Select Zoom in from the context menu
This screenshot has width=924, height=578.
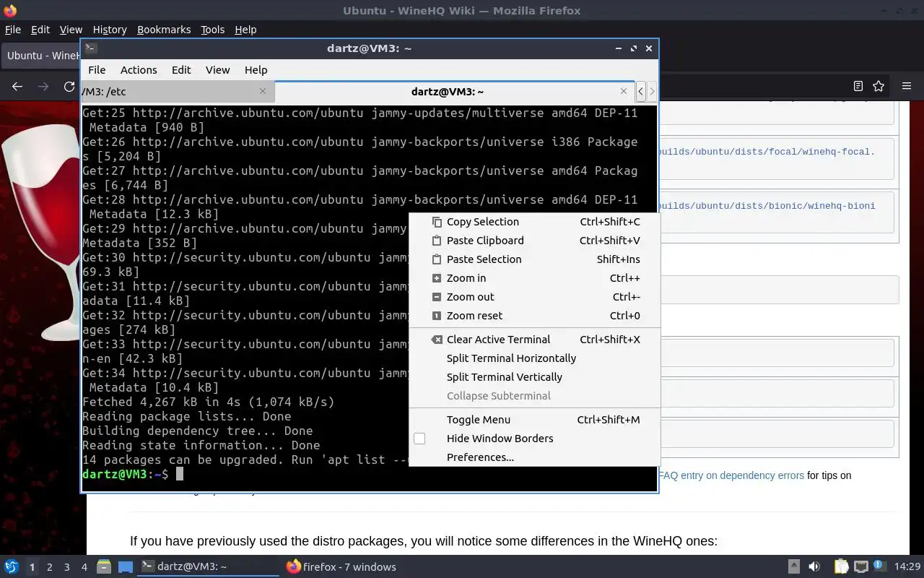pyautogui.click(x=534, y=278)
